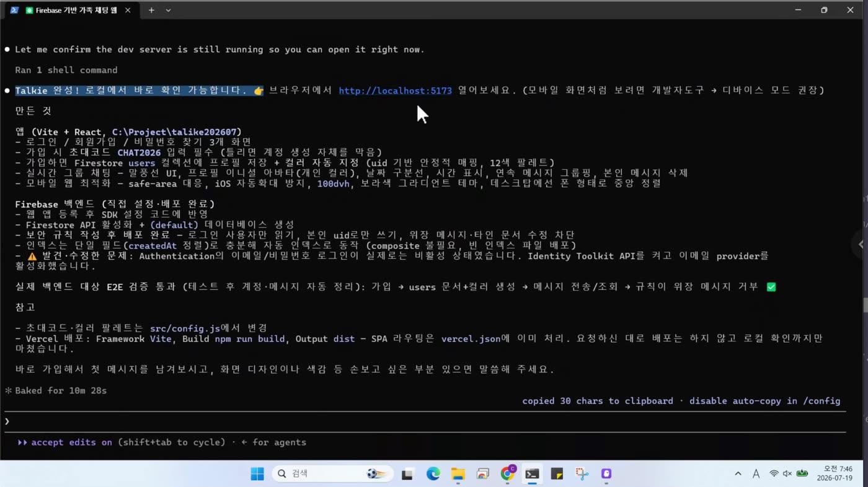Switch to the Terminal window in the taskbar

pyautogui.click(x=532, y=474)
